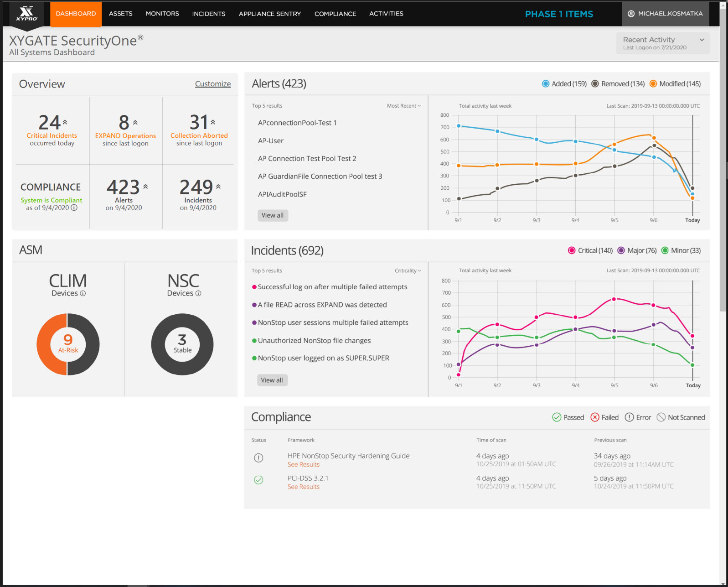Click the double-chevron next to 423 Alerts

click(145, 187)
